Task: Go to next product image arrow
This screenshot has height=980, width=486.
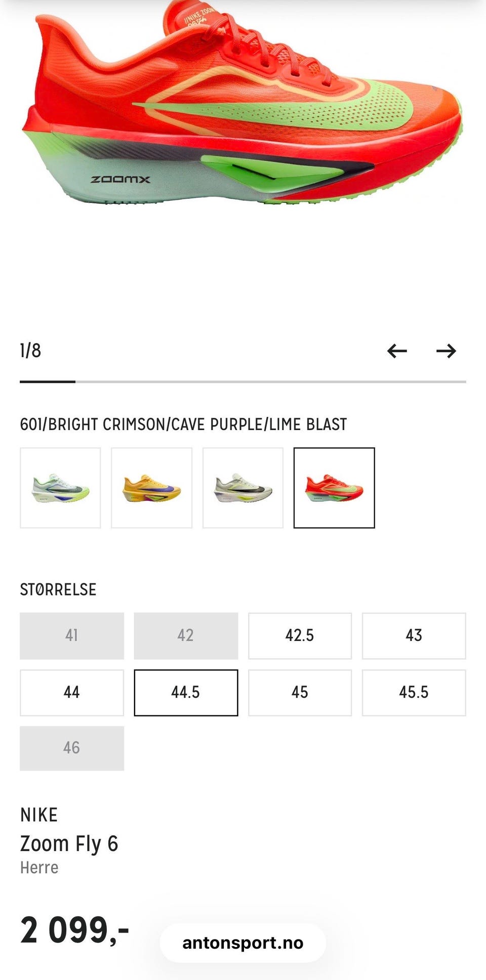Action: pyautogui.click(x=446, y=351)
